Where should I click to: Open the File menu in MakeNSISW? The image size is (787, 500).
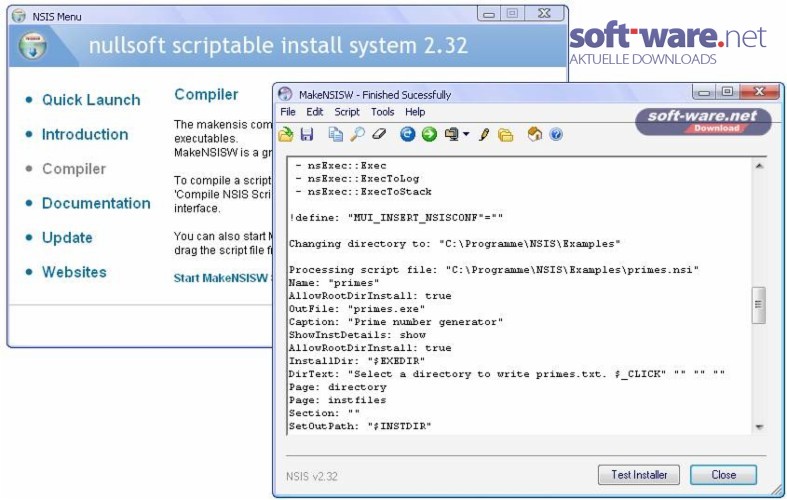pos(288,112)
